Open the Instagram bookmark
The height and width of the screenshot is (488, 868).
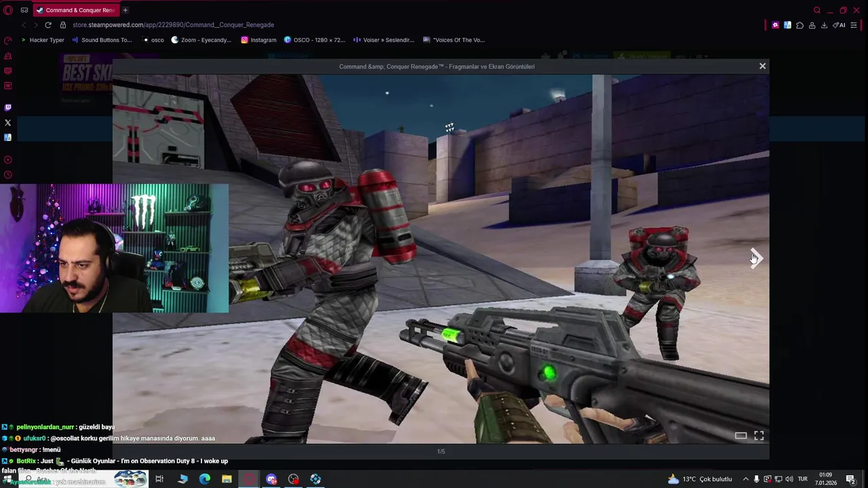pyautogui.click(x=258, y=40)
